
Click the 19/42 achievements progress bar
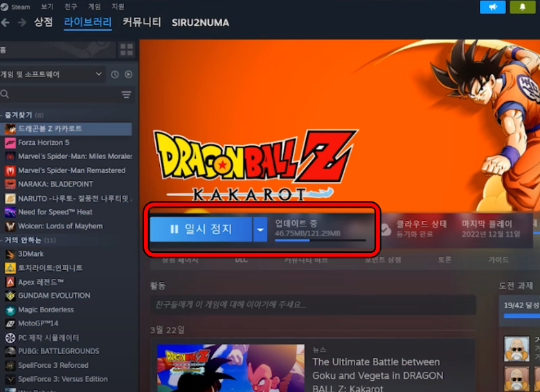[521, 316]
